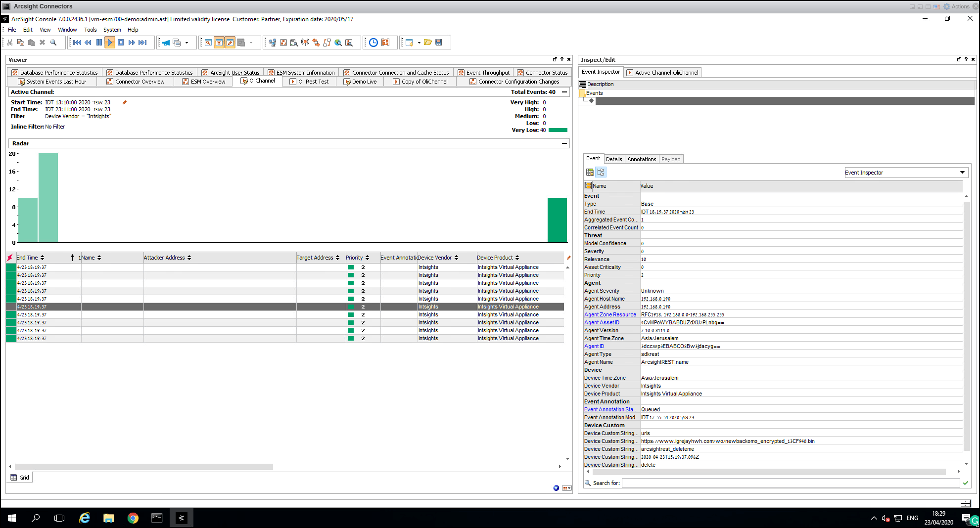Click the dark green radar bar
Screen dimensions: 980x528
tap(557, 220)
